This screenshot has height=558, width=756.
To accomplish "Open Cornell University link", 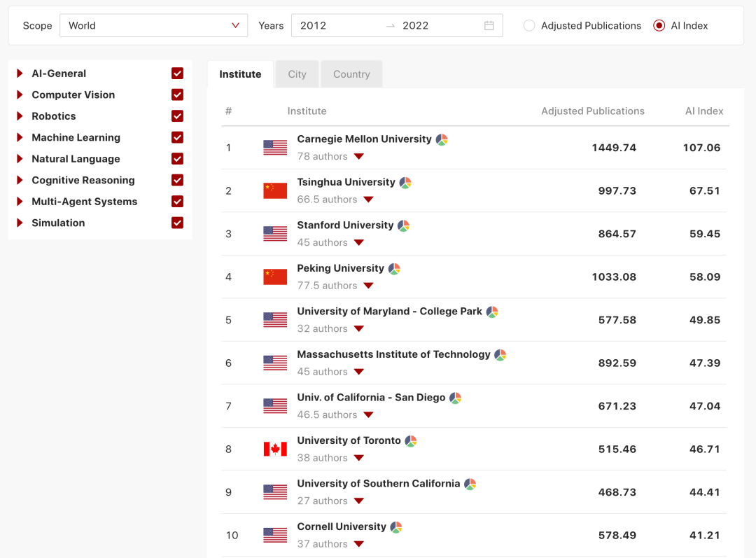I will pyautogui.click(x=342, y=526).
